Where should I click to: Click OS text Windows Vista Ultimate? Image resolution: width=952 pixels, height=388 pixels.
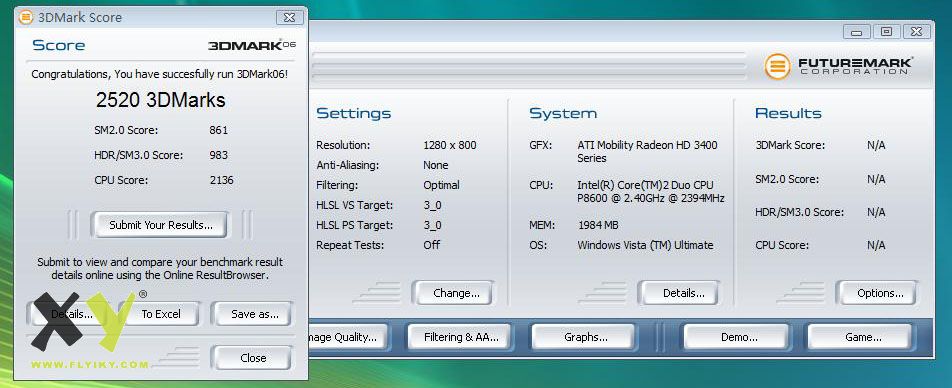[x=645, y=245]
